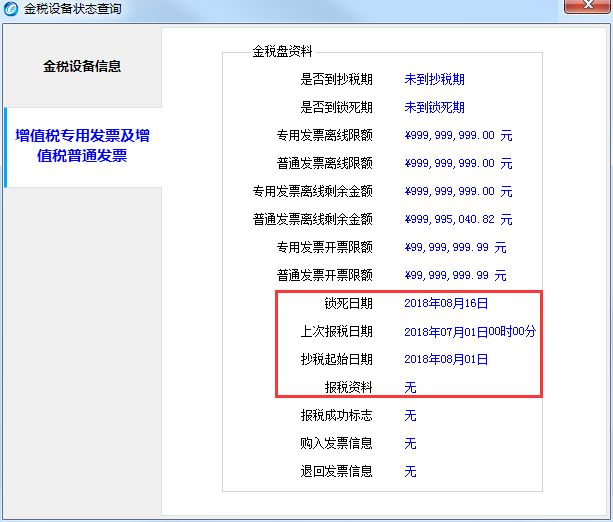
Task: Click the 购入发票信息 value 无
Action: pyautogui.click(x=410, y=443)
